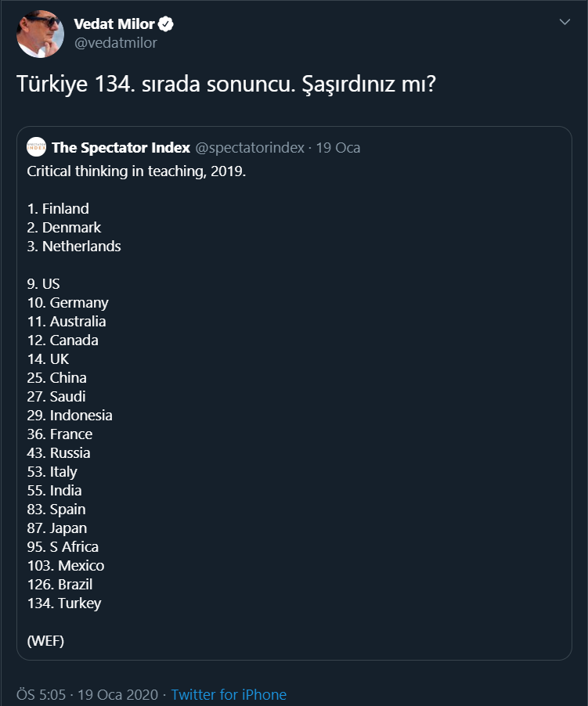The width and height of the screenshot is (588, 706).
Task: Click the (WEF) source text
Action: (45, 640)
